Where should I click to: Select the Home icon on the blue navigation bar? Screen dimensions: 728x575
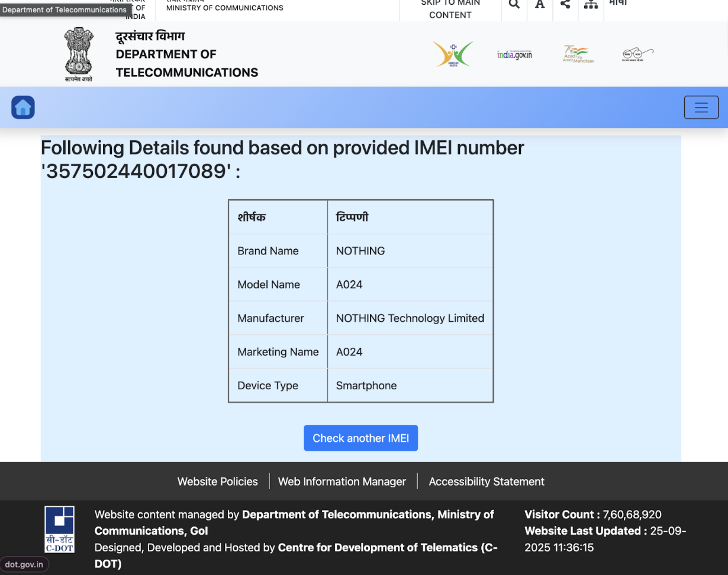coord(22,107)
